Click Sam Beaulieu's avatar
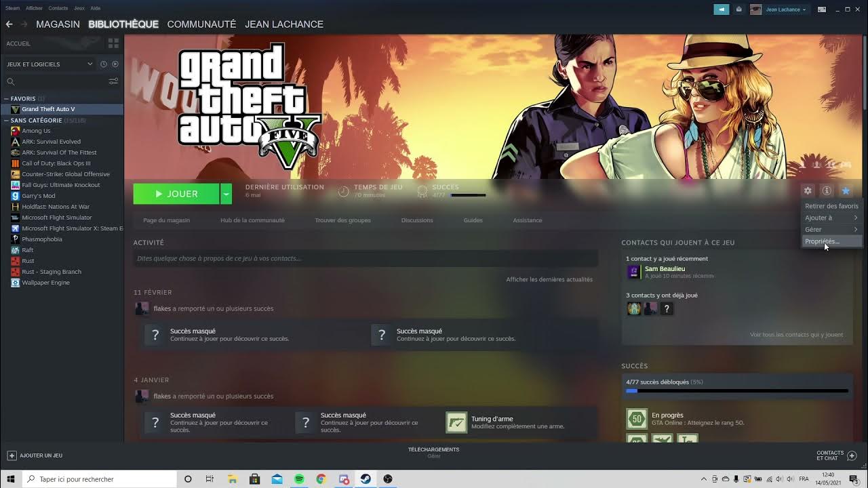 coord(633,272)
